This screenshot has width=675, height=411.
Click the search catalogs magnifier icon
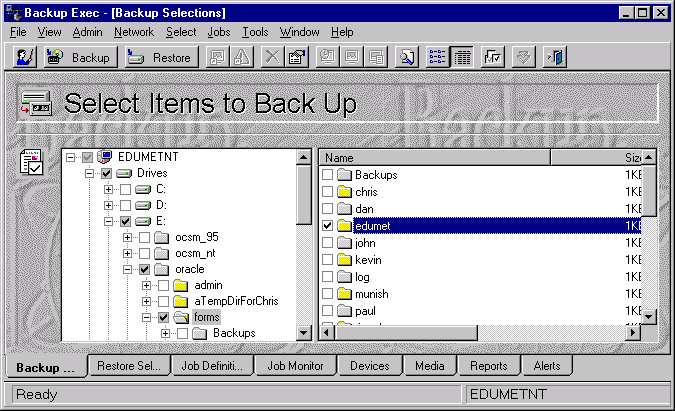coord(407,57)
